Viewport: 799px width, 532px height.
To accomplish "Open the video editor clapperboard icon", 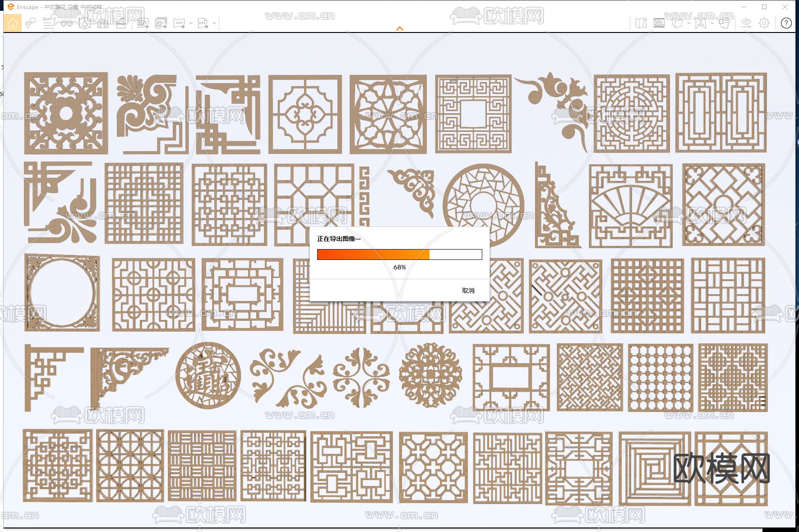I will point(121,23).
